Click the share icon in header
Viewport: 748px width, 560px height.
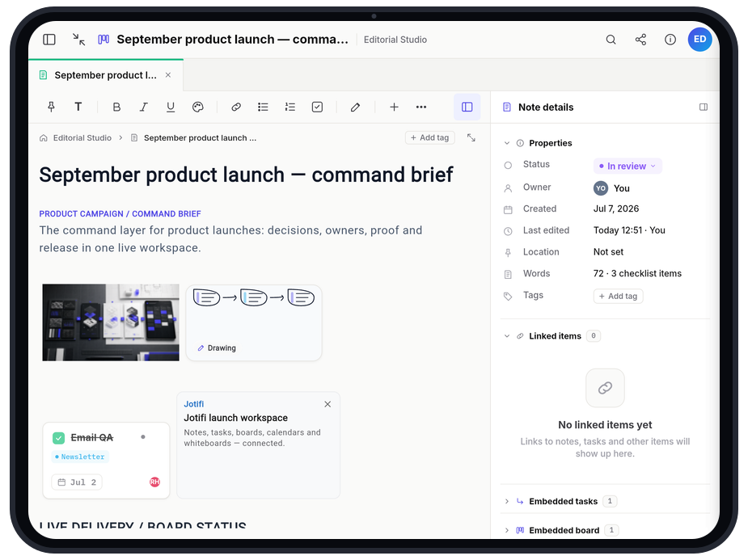tap(640, 40)
